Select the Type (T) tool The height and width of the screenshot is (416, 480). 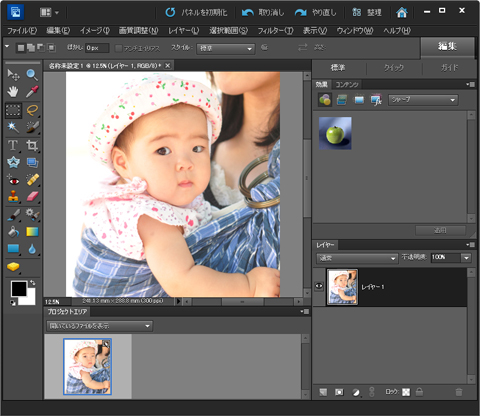click(x=13, y=146)
